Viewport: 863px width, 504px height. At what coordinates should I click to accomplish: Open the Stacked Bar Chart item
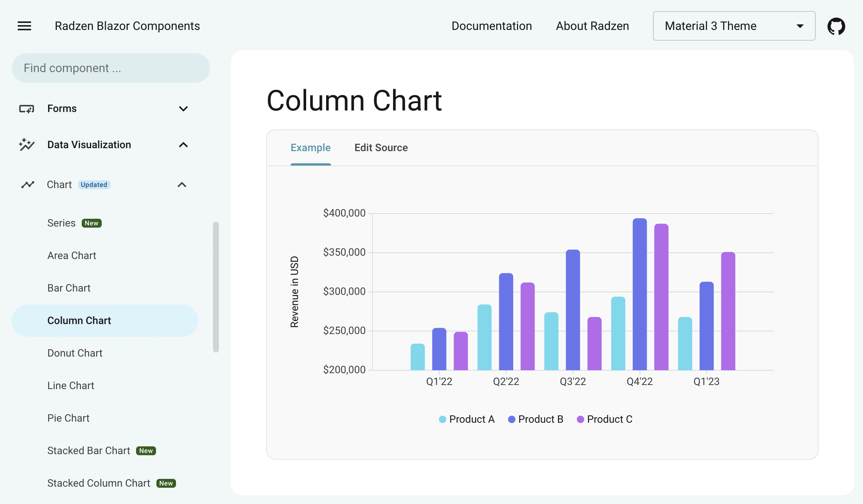[89, 451]
